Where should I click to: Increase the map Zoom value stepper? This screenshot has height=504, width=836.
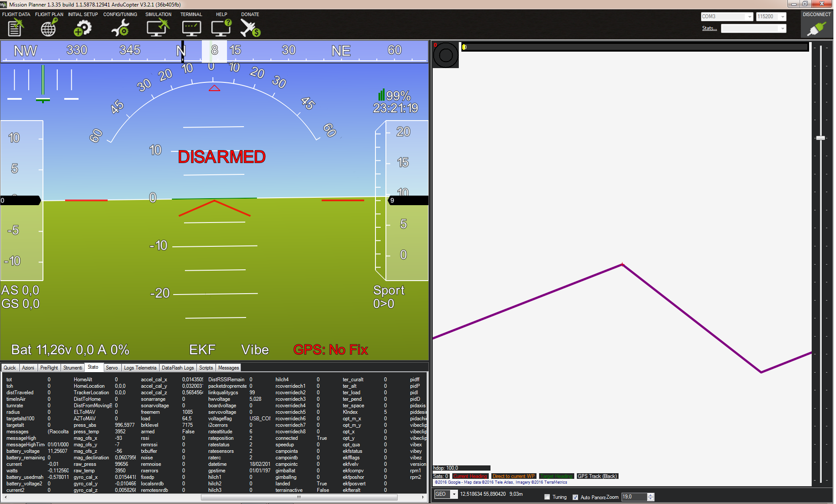click(x=650, y=495)
